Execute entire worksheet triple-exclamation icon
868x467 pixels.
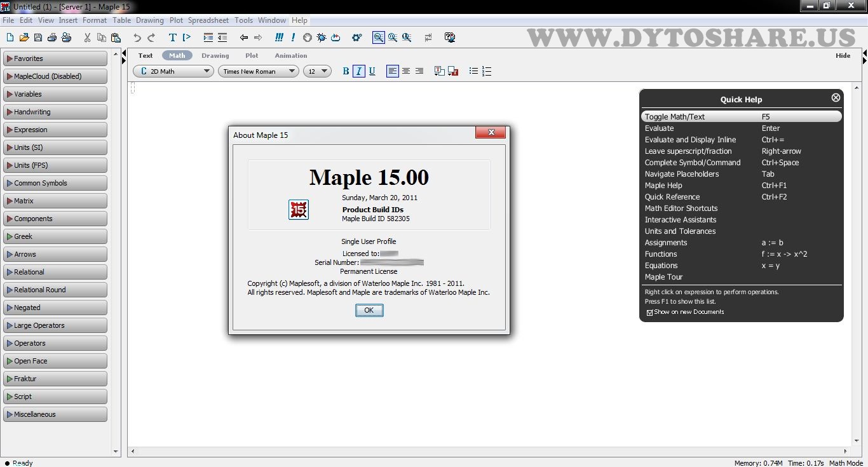[279, 37]
